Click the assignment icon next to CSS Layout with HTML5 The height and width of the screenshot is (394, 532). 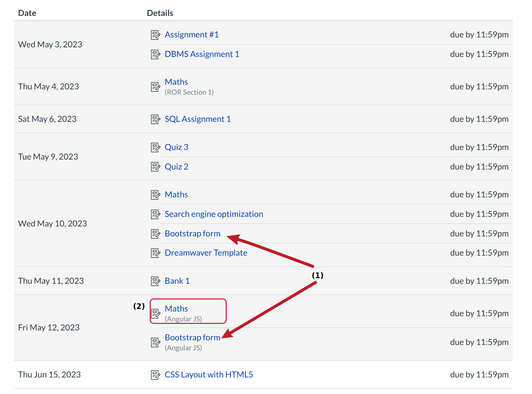(x=155, y=375)
